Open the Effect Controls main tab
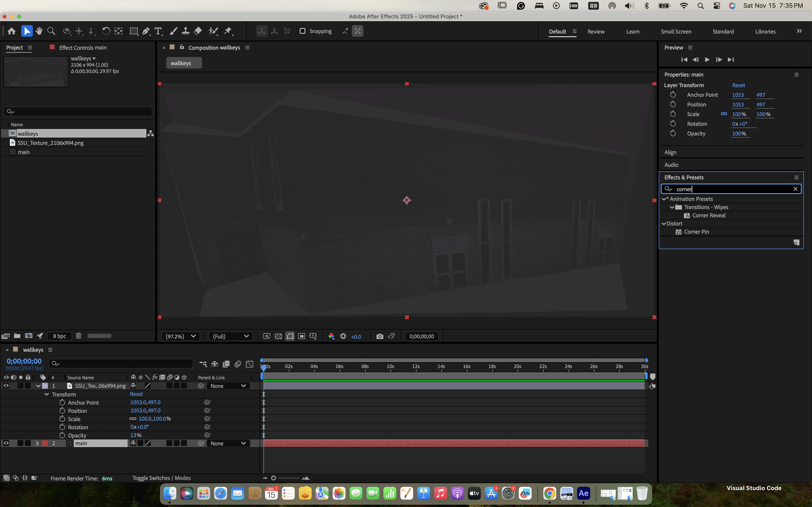This screenshot has width=812, height=507. (x=83, y=48)
